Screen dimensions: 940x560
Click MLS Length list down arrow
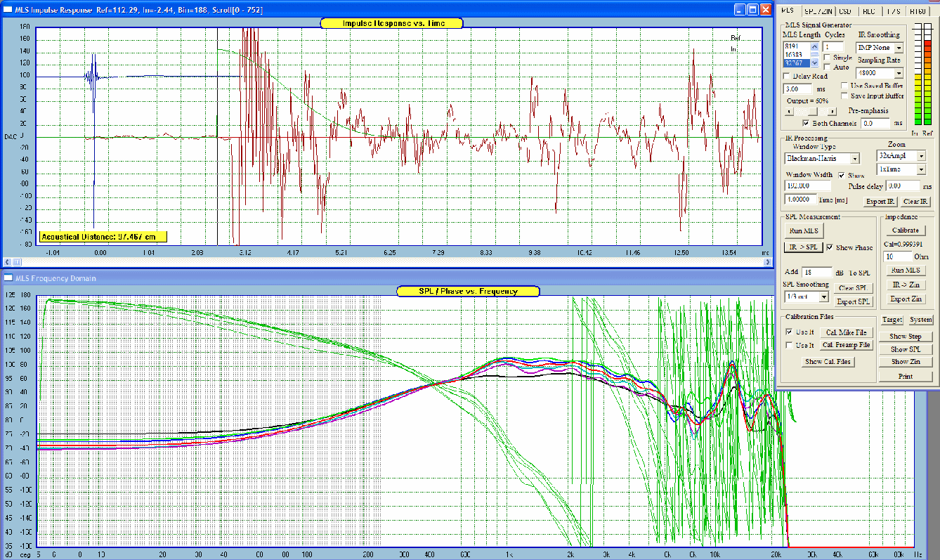pos(814,63)
